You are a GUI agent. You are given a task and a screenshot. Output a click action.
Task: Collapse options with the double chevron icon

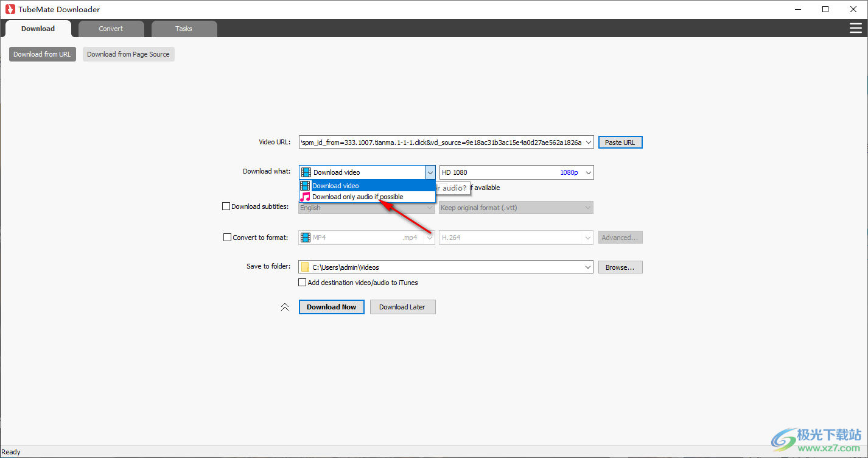click(x=285, y=307)
